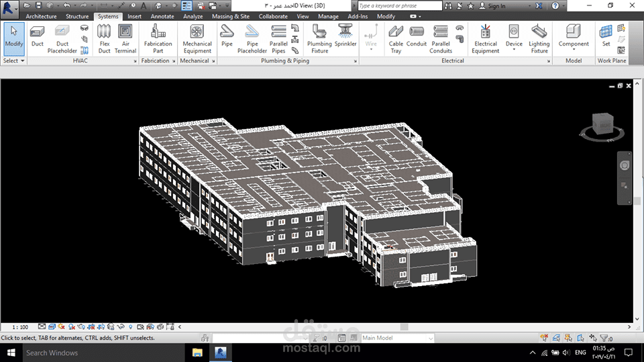Click Sign In

point(492,6)
